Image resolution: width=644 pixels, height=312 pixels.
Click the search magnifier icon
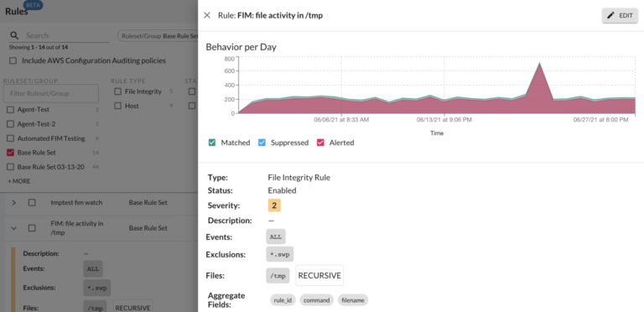[14, 35]
